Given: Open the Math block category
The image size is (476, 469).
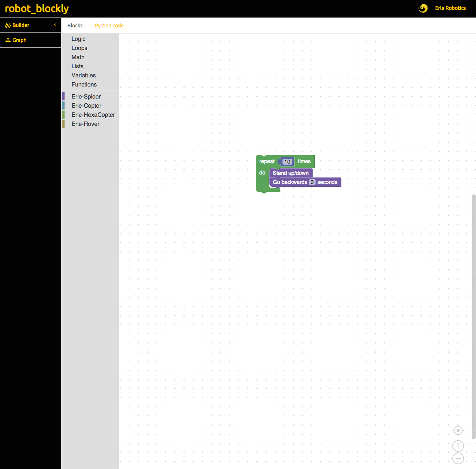Looking at the screenshot, I should coord(90,57).
